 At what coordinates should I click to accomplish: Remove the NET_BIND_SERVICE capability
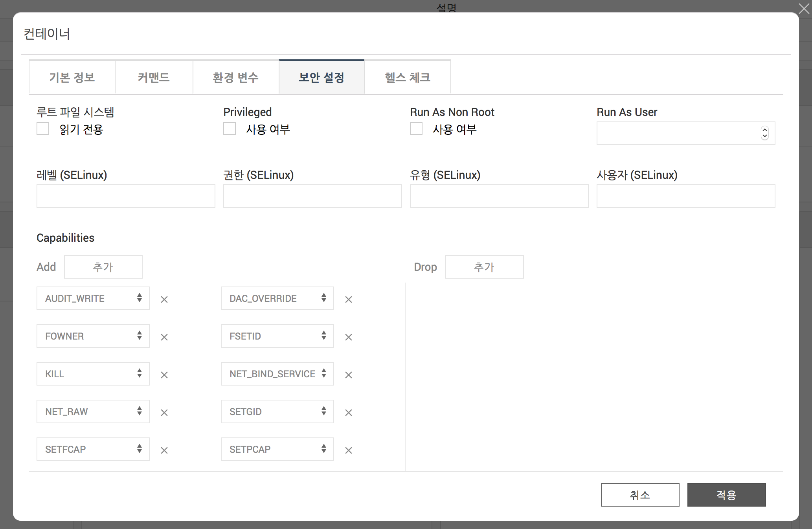(349, 375)
